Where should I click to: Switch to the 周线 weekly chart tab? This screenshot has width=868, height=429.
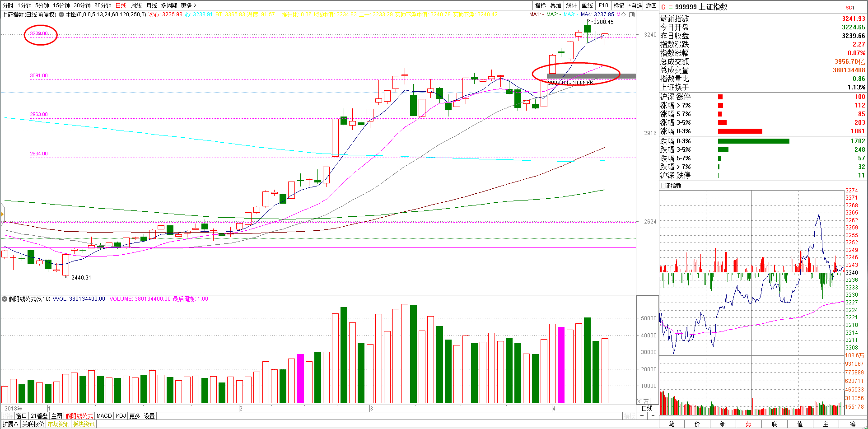tap(136, 5)
